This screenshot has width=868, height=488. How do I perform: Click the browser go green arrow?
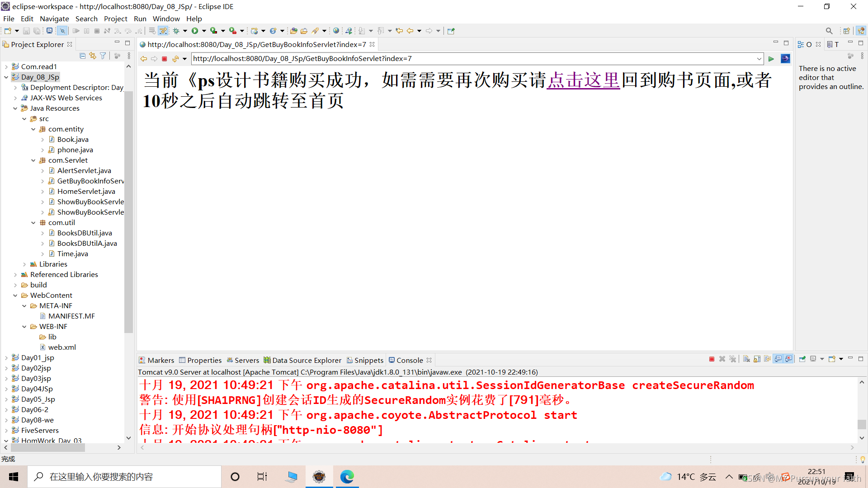771,59
